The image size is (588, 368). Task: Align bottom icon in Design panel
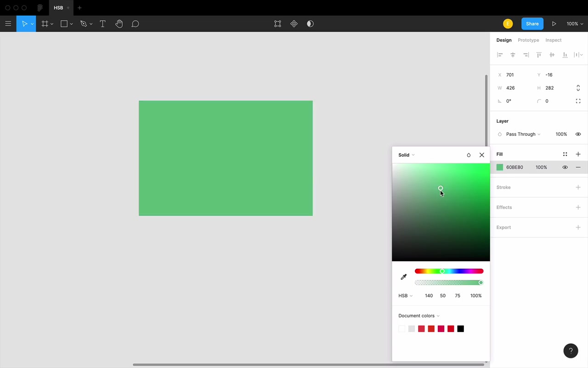click(565, 55)
